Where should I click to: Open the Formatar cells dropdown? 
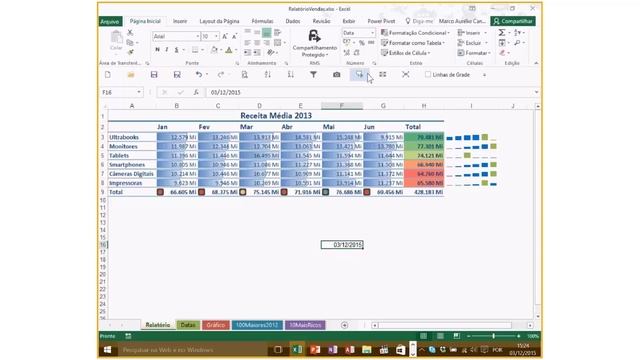pyautogui.click(x=474, y=53)
